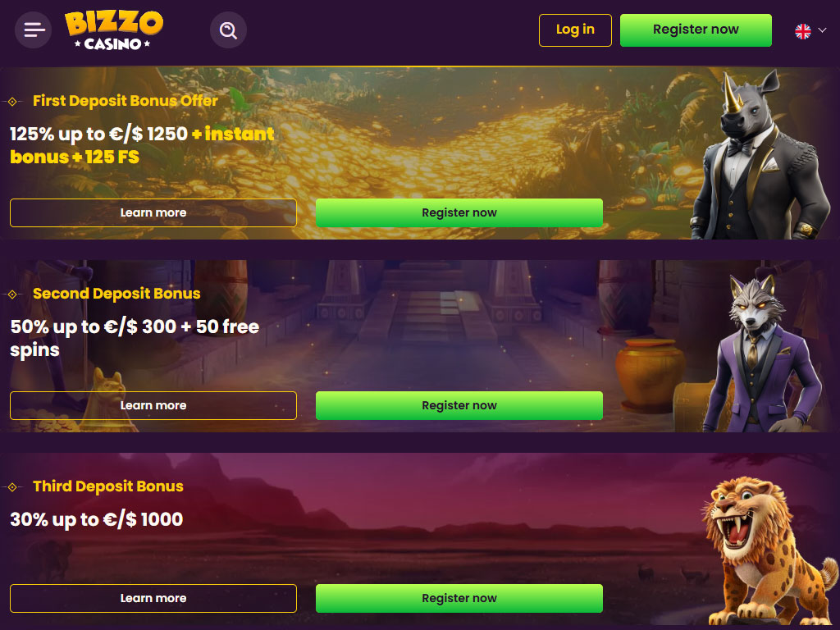Register now for First Deposit Bonus
Screen dimensions: 840x630
[x=459, y=212]
